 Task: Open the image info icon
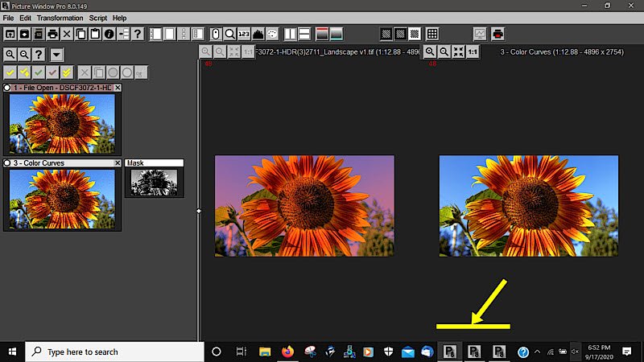109,34
